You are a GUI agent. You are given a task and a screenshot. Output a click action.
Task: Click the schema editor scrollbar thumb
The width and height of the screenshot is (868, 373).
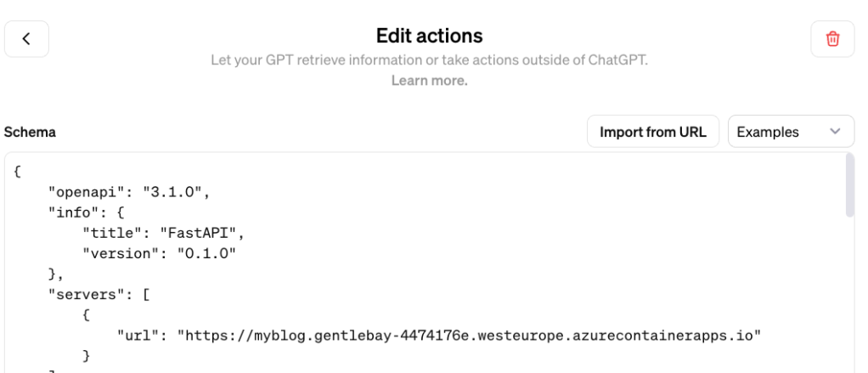[849, 187]
